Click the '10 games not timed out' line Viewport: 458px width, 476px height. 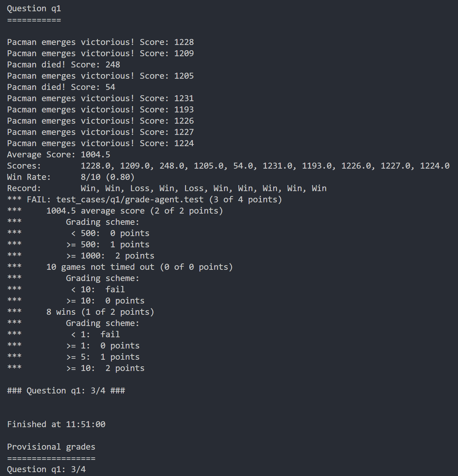click(x=140, y=267)
